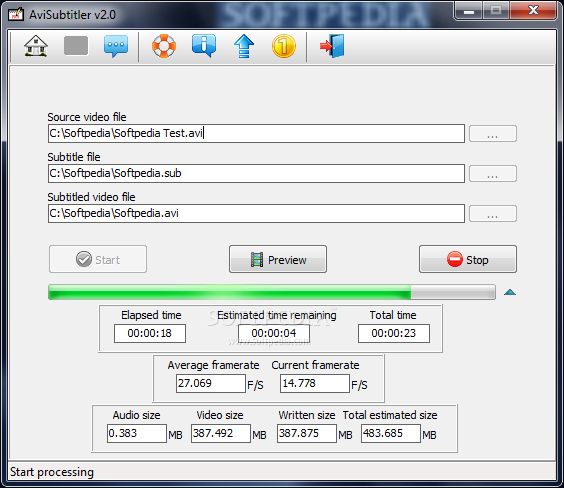This screenshot has height=488, width=564.
Task: Select the Total estimated size value 483.685
Action: pos(391,433)
